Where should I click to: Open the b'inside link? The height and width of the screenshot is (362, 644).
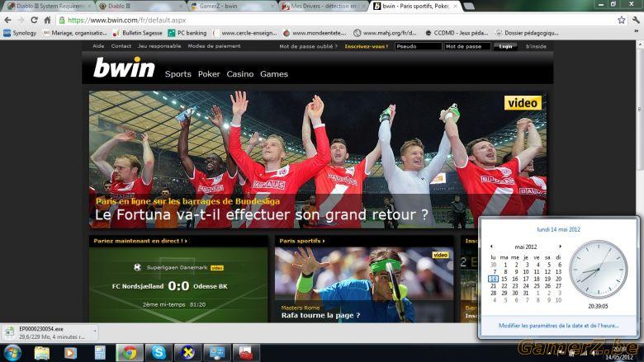(536, 46)
